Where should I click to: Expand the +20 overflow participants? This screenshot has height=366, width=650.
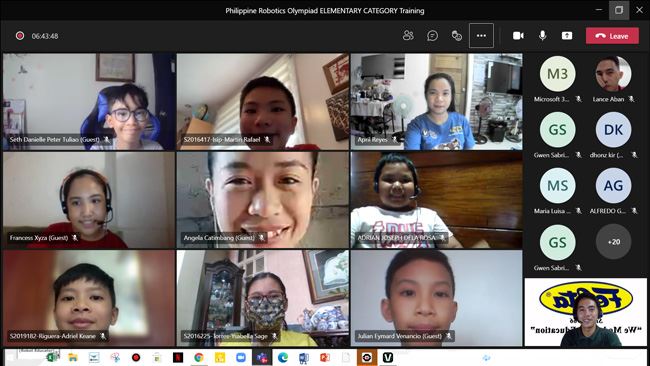614,242
